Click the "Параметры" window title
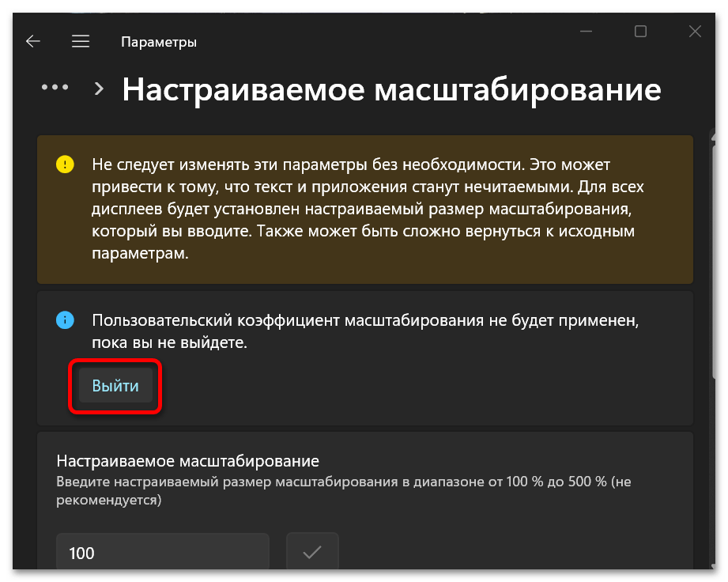Screen dimensions: 728x582 pyautogui.click(x=159, y=42)
